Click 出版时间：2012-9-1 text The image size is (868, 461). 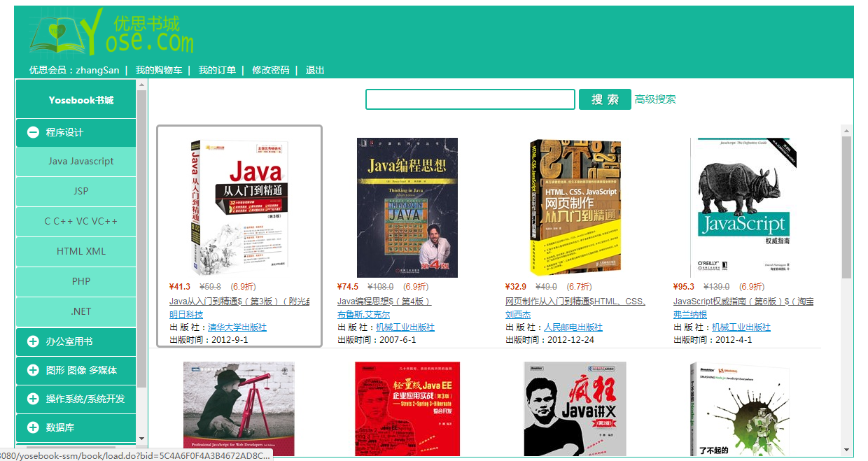pyautogui.click(x=209, y=340)
